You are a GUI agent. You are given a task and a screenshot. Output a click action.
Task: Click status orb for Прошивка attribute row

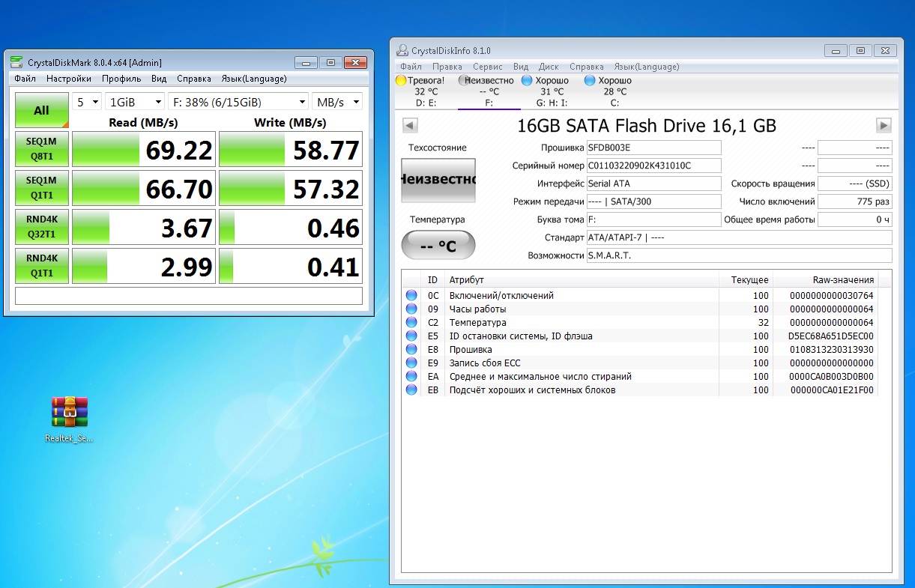click(x=411, y=349)
